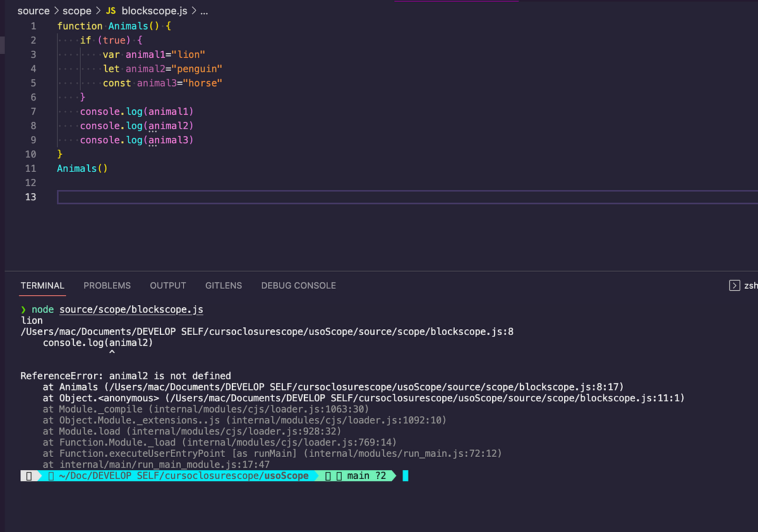758x532 pixels.
Task: Click the zsh shell icon above the terminal
Action: coord(735,285)
